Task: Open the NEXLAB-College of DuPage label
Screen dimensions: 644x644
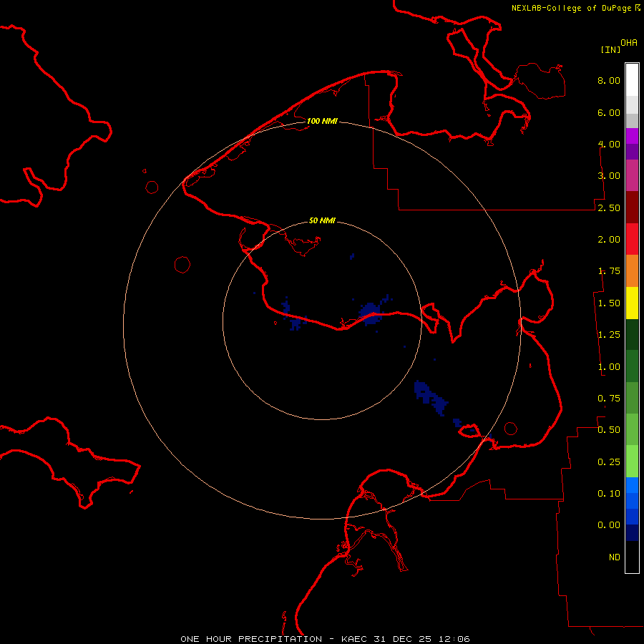Action: point(571,8)
